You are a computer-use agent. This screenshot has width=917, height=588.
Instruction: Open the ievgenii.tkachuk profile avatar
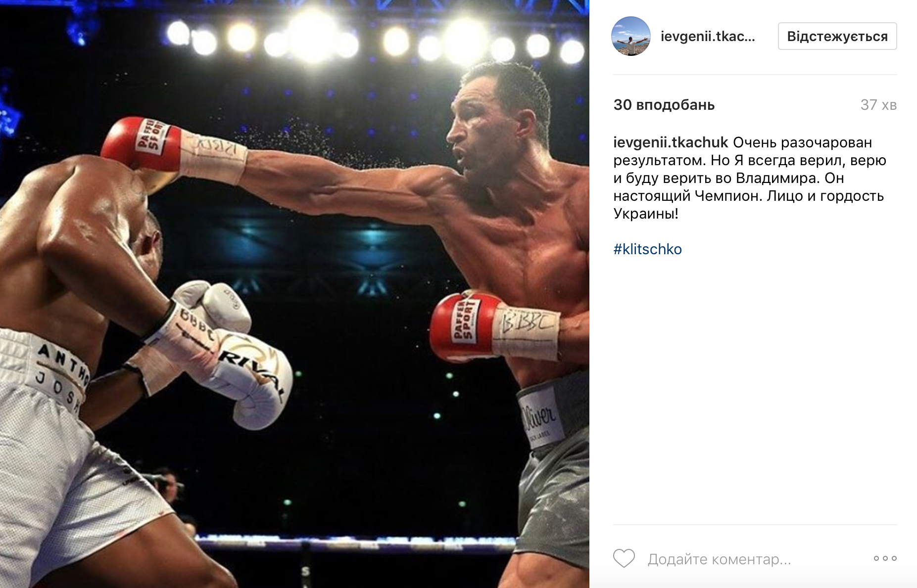coord(631,36)
